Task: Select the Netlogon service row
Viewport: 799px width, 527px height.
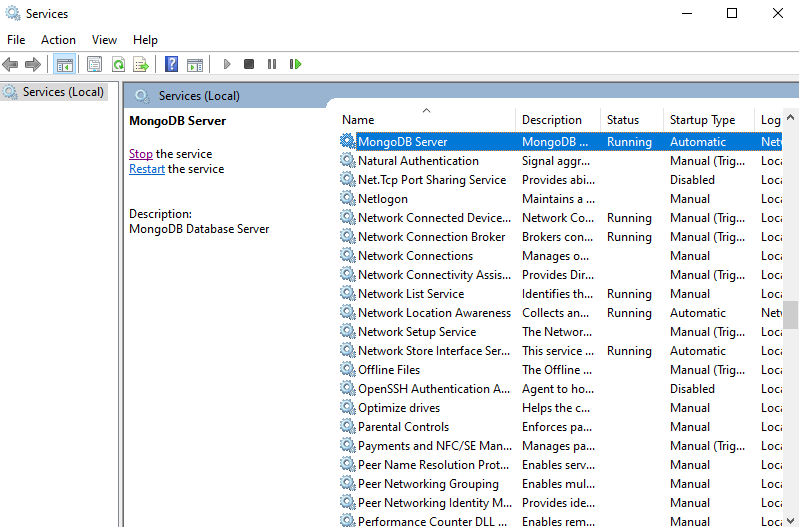Action: coord(383,199)
